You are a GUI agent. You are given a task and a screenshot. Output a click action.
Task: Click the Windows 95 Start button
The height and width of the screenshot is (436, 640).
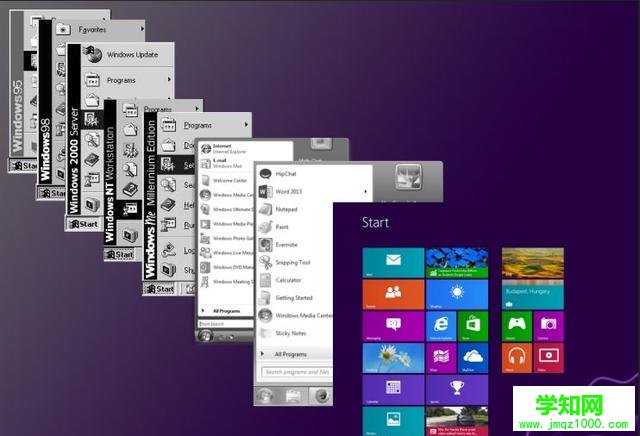[23, 166]
